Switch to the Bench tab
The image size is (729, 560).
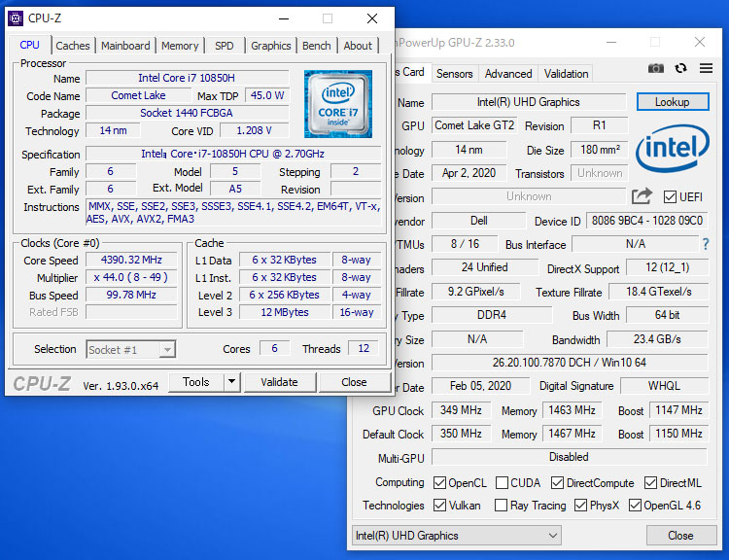click(x=317, y=46)
